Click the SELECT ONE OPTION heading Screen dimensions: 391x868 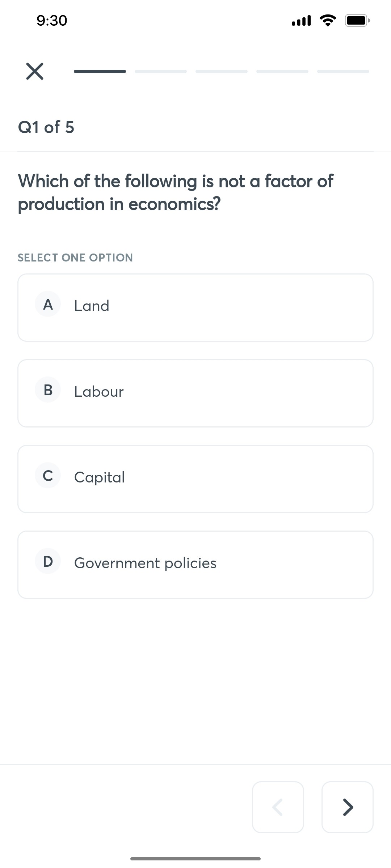pyautogui.click(x=75, y=258)
